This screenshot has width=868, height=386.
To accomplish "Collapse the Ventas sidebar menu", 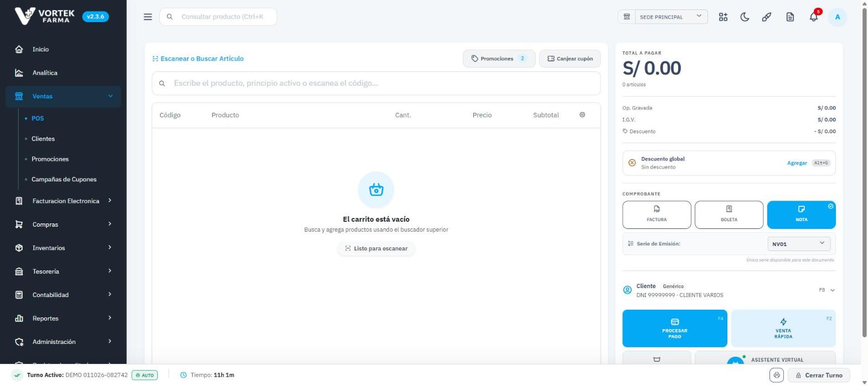I will 63,96.
